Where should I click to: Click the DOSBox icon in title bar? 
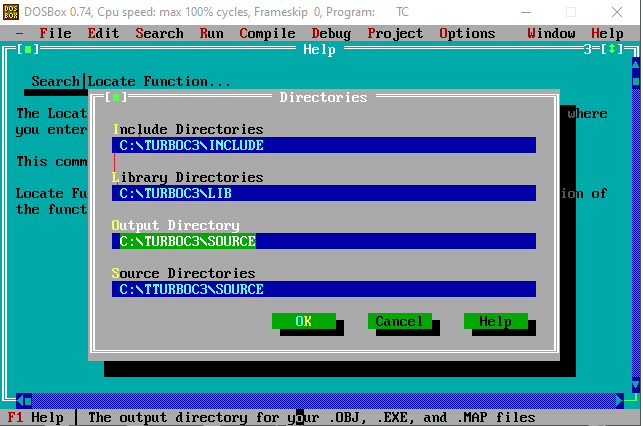coord(11,12)
